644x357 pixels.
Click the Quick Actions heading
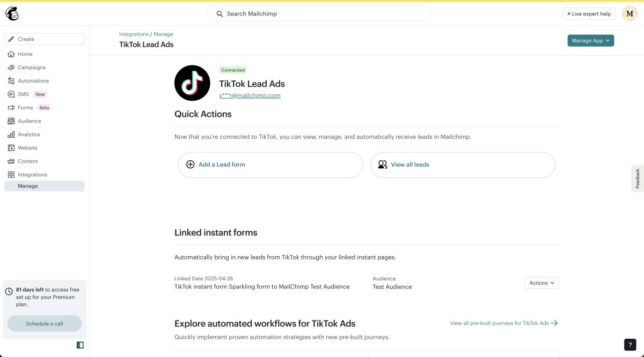point(203,114)
